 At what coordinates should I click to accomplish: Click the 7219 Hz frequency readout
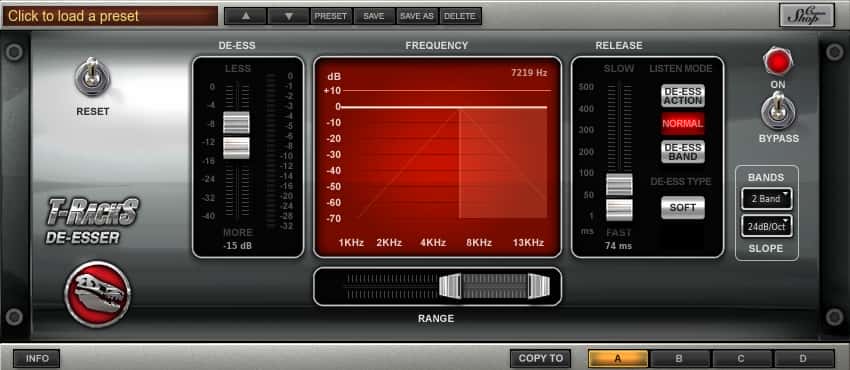pyautogui.click(x=529, y=73)
